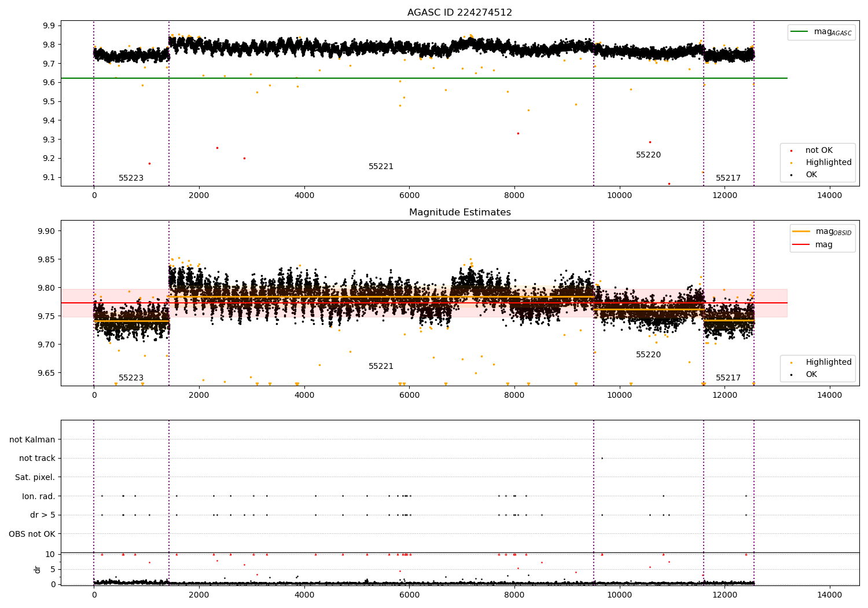This screenshot has height=608, width=868.
Task: Click y-tick 9.90 in Magnitude Estimates plot
Action: tap(46, 231)
